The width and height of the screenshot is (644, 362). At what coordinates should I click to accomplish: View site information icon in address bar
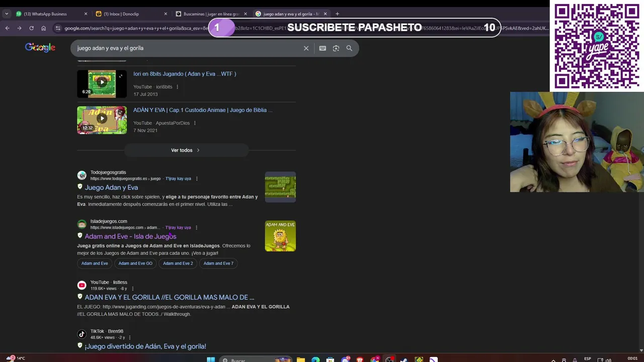58,28
